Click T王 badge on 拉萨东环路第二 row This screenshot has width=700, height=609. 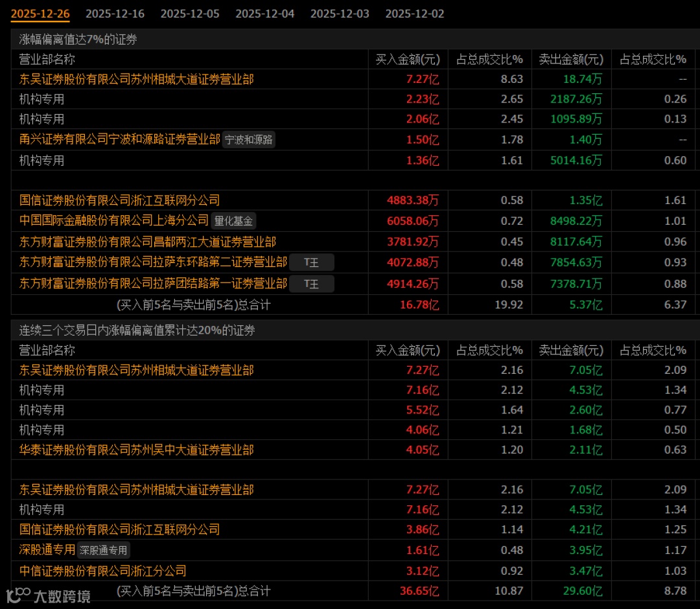click(312, 262)
